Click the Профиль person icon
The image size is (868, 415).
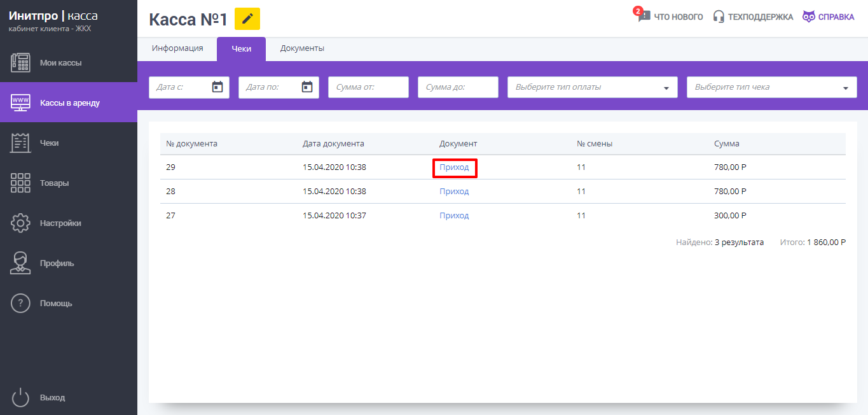(x=21, y=263)
